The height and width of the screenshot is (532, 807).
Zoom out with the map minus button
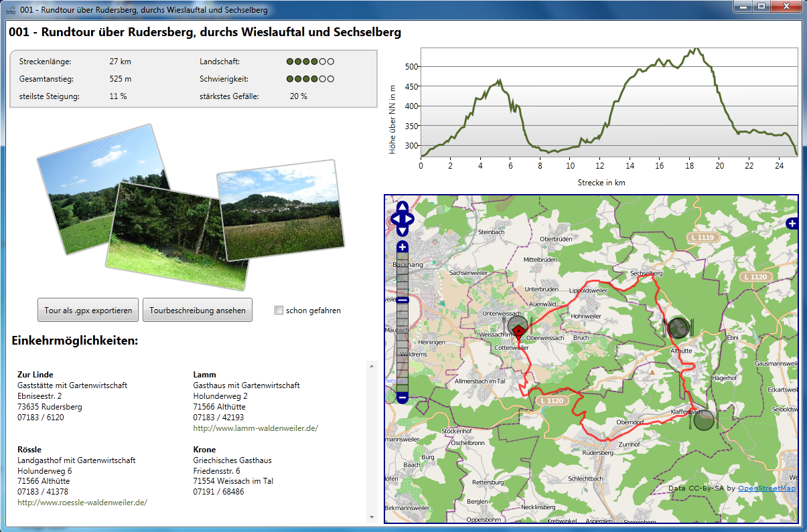tap(402, 397)
